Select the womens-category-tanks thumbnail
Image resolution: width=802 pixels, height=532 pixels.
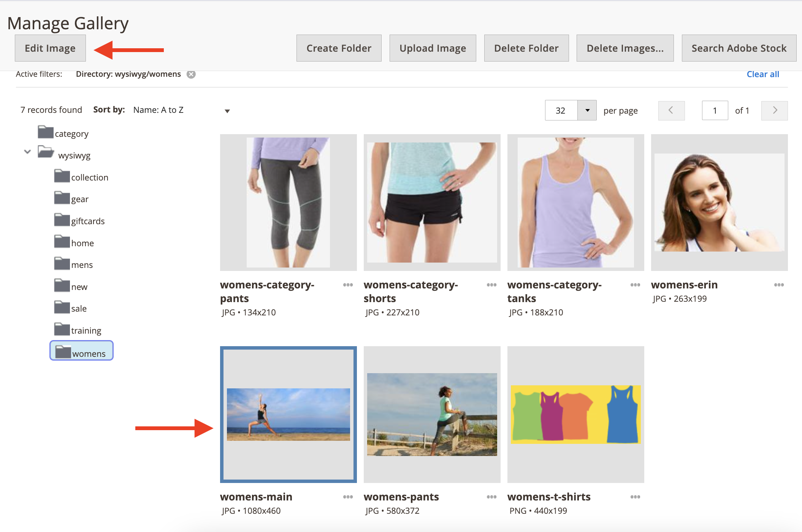click(x=575, y=202)
